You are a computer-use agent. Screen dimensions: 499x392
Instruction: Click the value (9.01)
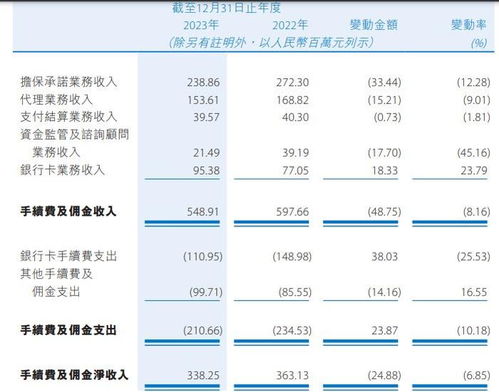477,100
